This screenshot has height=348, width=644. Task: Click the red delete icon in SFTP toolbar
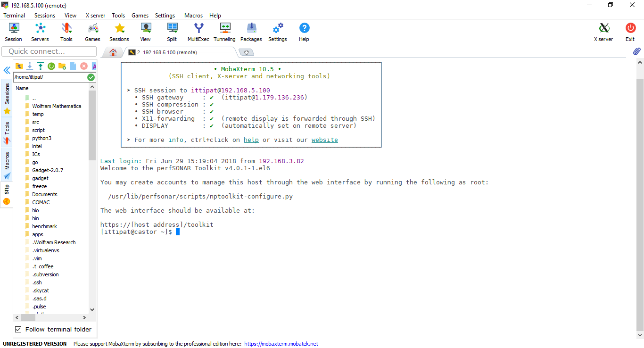pos(84,66)
